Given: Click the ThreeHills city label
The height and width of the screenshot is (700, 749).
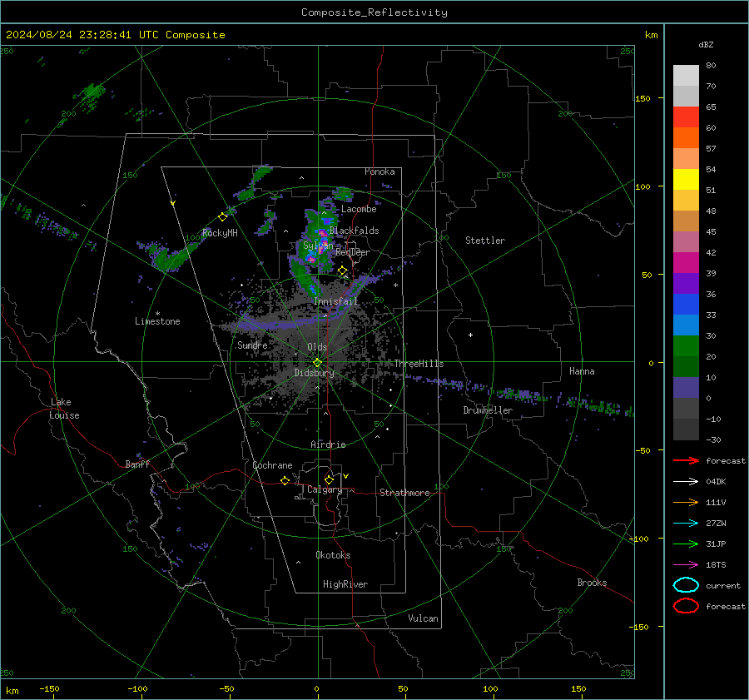Looking at the screenshot, I should tap(419, 364).
